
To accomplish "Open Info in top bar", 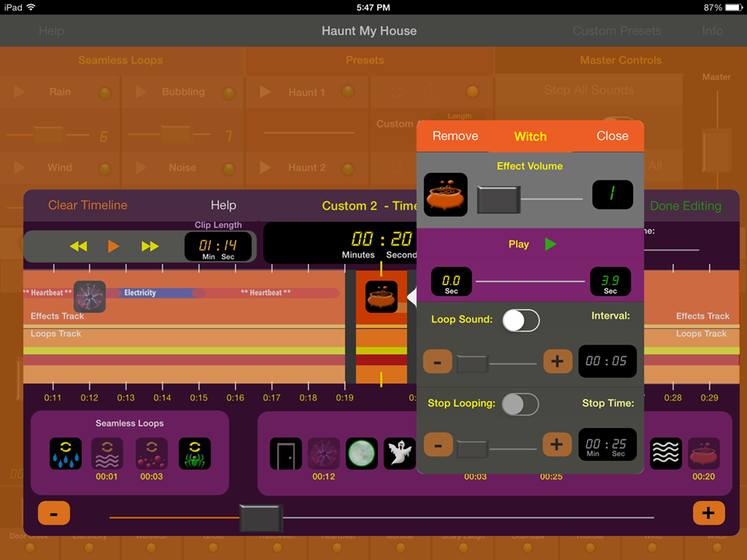I will click(712, 31).
